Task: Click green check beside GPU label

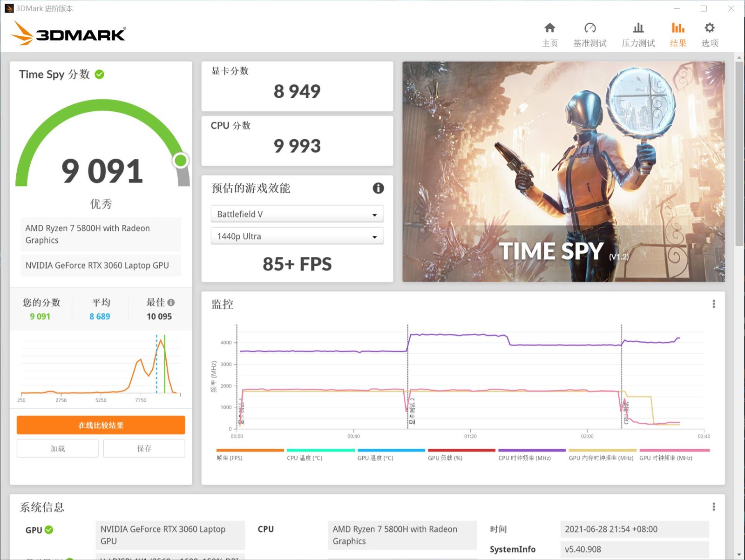Action: click(x=49, y=530)
